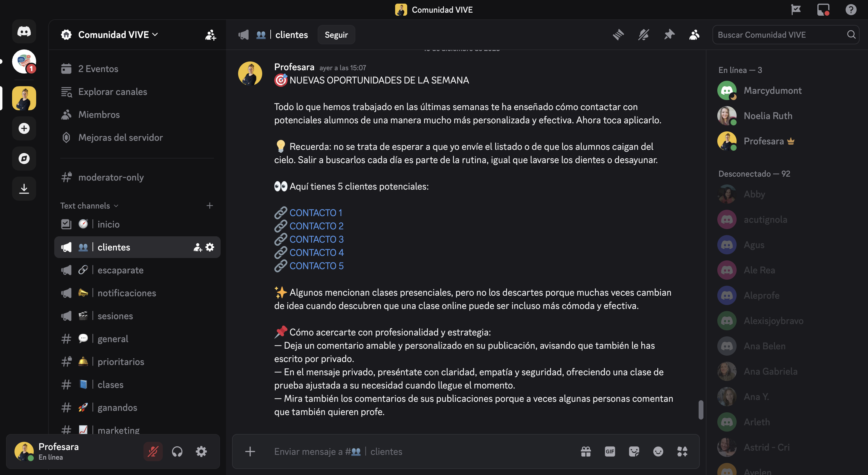Open the plus attachment menu in message bar
Screen dimensions: 868x475
click(250, 451)
